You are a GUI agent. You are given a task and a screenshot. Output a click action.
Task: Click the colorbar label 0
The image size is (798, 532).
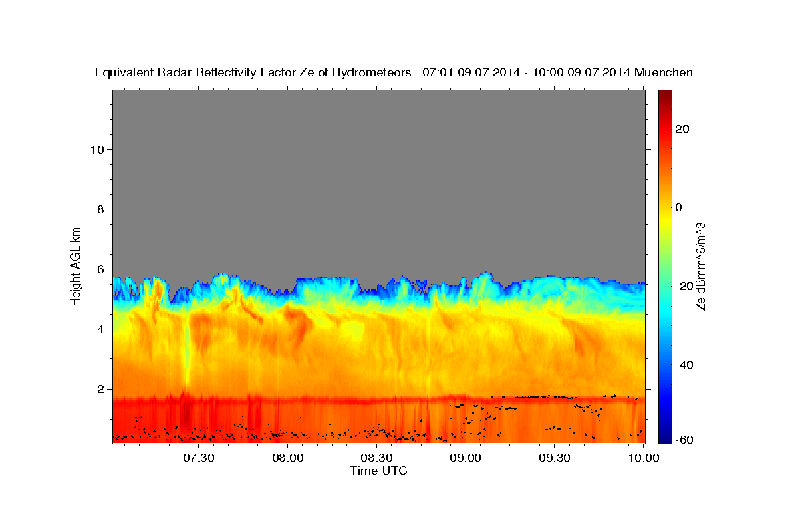tap(679, 207)
